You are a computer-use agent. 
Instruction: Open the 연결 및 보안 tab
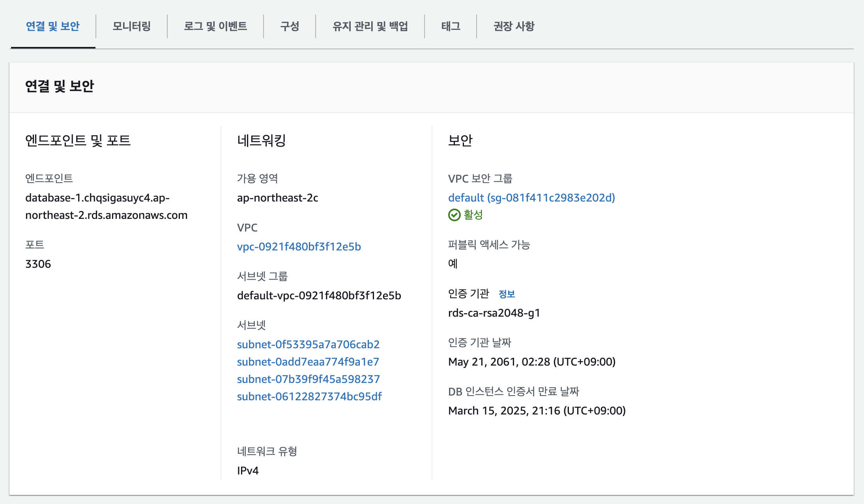pyautogui.click(x=52, y=26)
